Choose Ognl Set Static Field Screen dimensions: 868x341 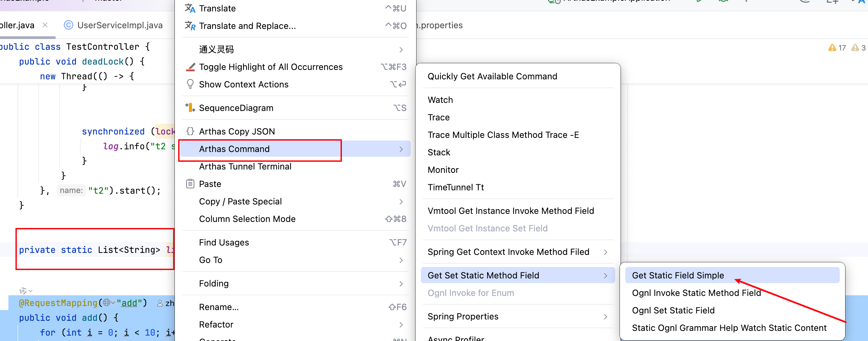click(673, 310)
